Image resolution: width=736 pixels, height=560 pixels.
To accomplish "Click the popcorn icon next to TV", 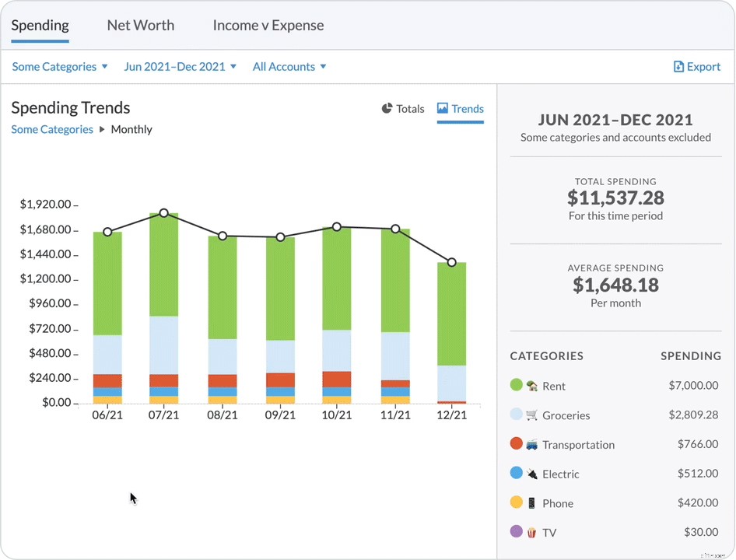I will 531,532.
